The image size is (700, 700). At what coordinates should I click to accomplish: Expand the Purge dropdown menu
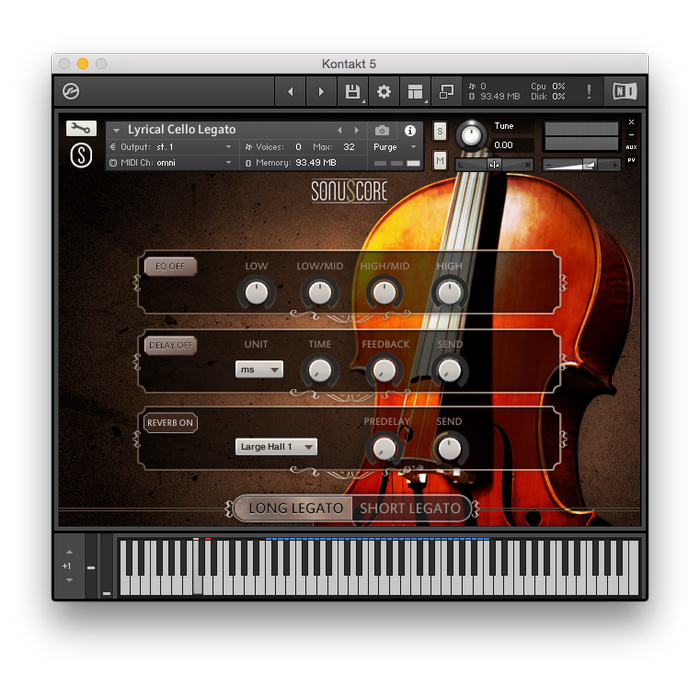[x=396, y=147]
